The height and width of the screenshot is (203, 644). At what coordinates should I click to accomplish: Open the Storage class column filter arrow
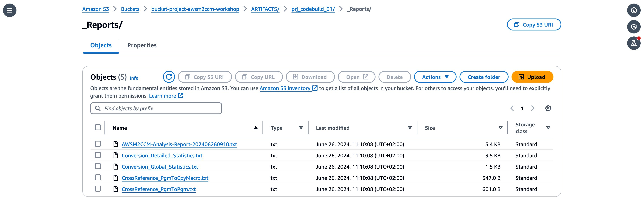[548, 128]
